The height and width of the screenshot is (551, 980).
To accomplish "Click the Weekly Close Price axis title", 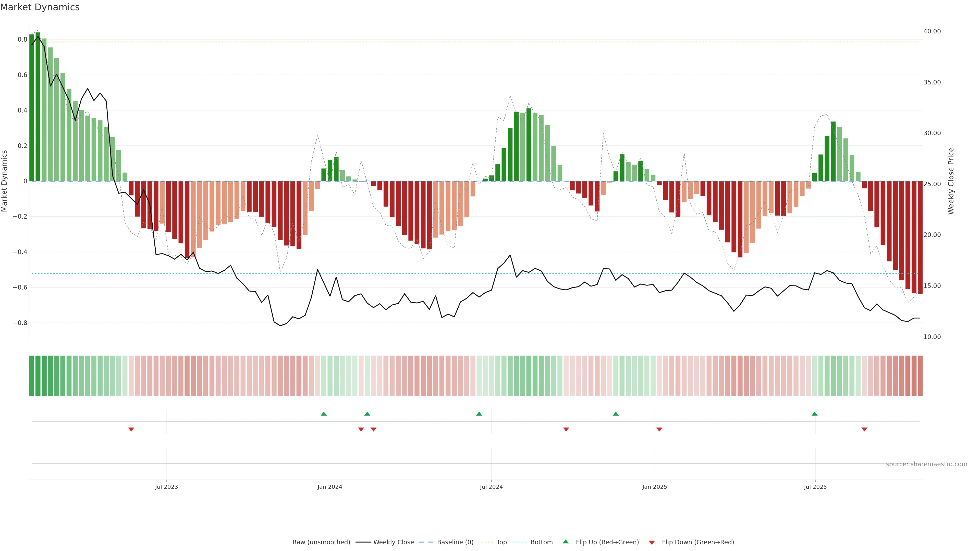I will click(x=951, y=181).
